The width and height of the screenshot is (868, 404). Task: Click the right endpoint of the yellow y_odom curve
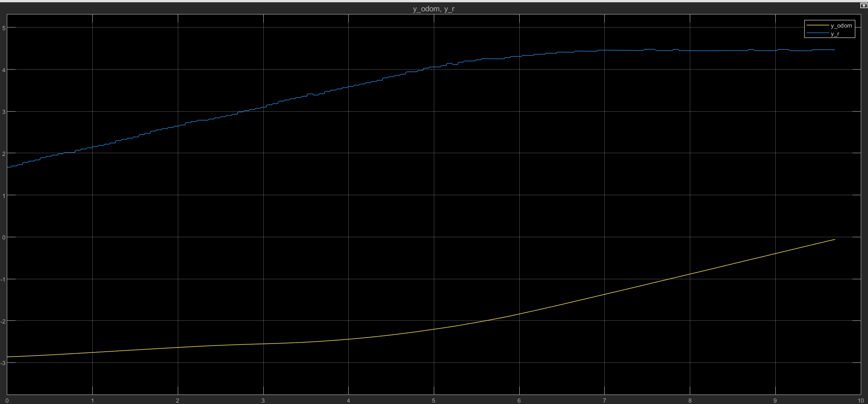click(835, 240)
